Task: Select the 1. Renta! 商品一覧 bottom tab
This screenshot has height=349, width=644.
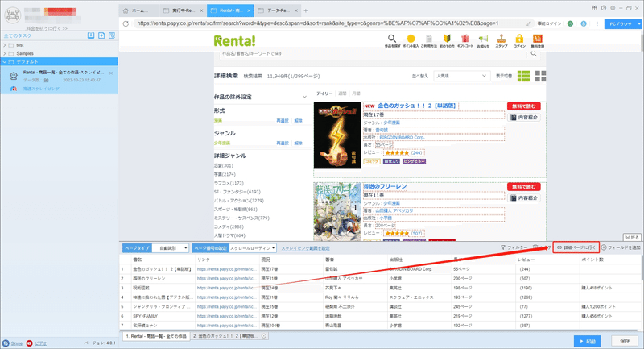Action: tap(156, 336)
